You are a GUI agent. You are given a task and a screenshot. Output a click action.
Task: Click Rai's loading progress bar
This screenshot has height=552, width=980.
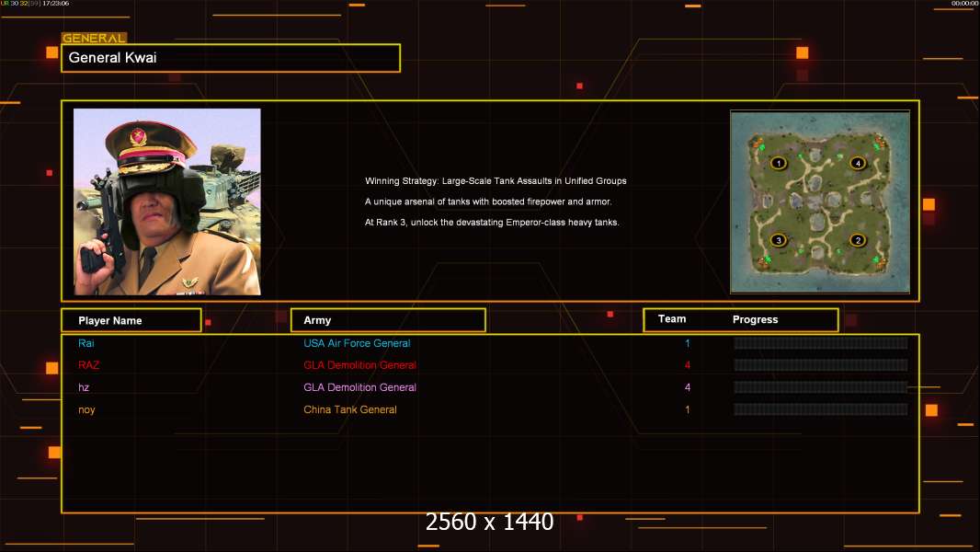click(x=821, y=342)
